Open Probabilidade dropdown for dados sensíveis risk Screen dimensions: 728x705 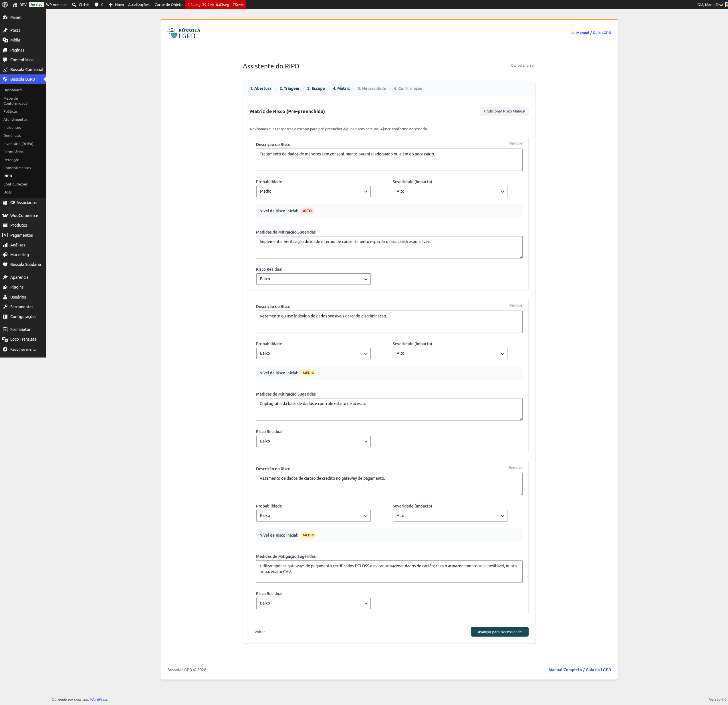tap(313, 354)
